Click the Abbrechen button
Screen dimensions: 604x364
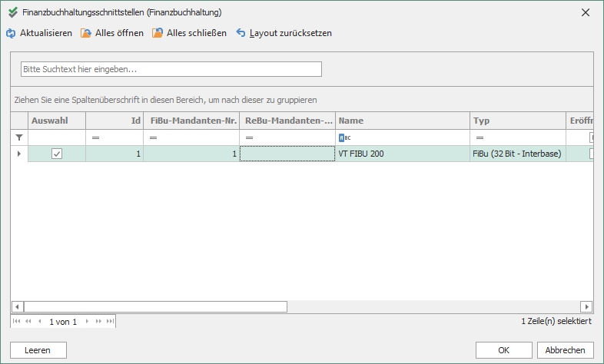tap(565, 350)
